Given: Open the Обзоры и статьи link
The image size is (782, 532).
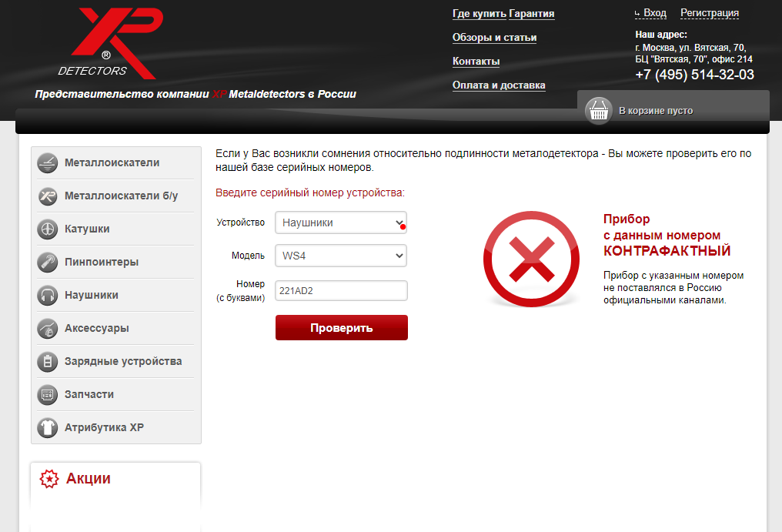Looking at the screenshot, I should (x=494, y=38).
